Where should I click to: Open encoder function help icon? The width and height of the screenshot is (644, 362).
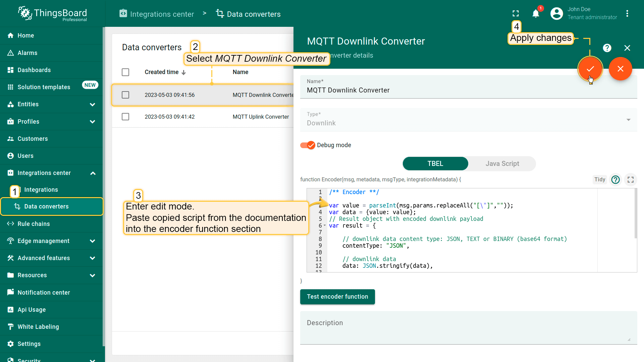pyautogui.click(x=615, y=180)
